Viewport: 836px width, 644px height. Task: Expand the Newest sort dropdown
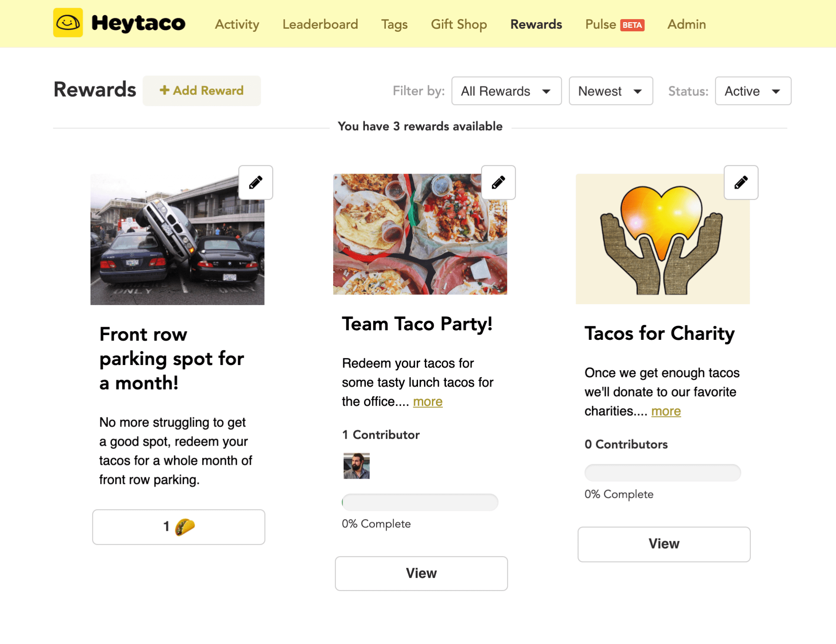click(610, 91)
